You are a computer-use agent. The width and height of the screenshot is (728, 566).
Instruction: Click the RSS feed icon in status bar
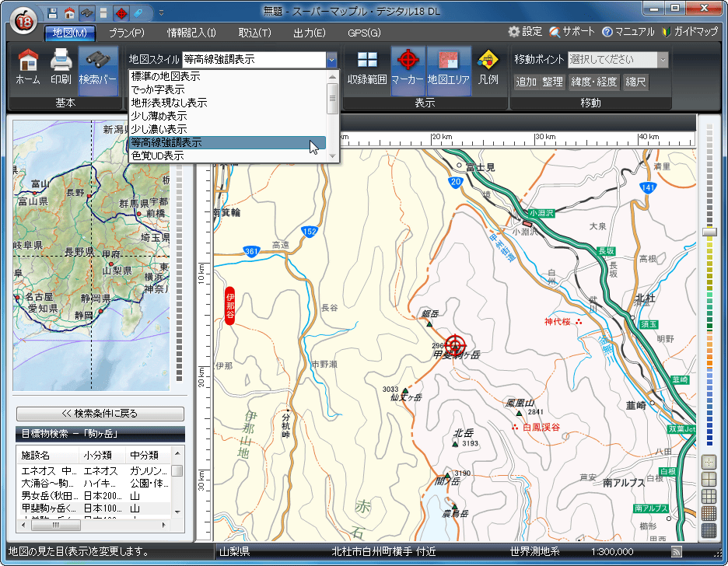(677, 551)
